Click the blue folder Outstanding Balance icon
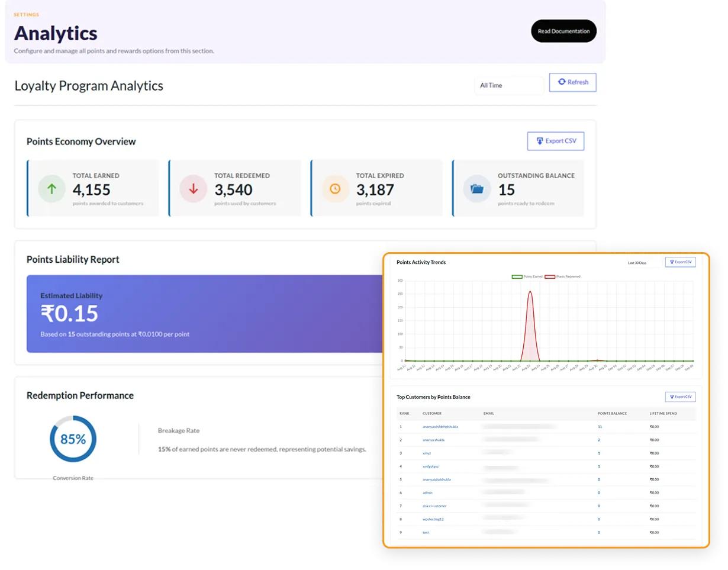The width and height of the screenshot is (728, 570). [477, 189]
